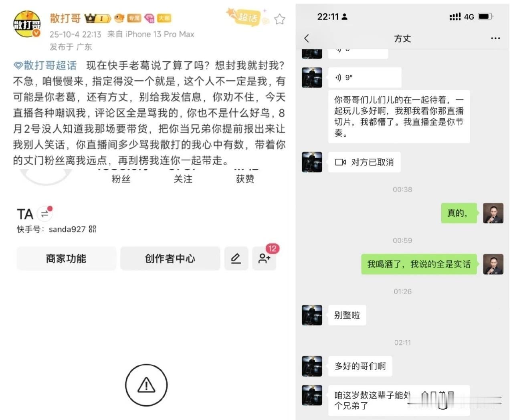Select the 关注 following stat label

tap(183, 179)
